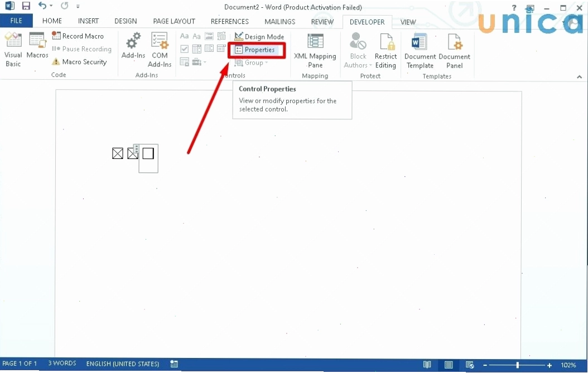The width and height of the screenshot is (588, 373).
Task: Insert Plain Text content control
Action: 196,36
